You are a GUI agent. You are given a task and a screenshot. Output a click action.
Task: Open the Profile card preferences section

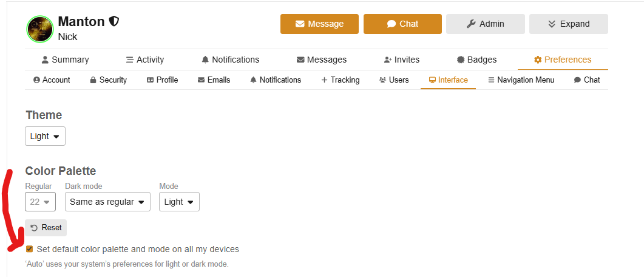[x=162, y=80]
